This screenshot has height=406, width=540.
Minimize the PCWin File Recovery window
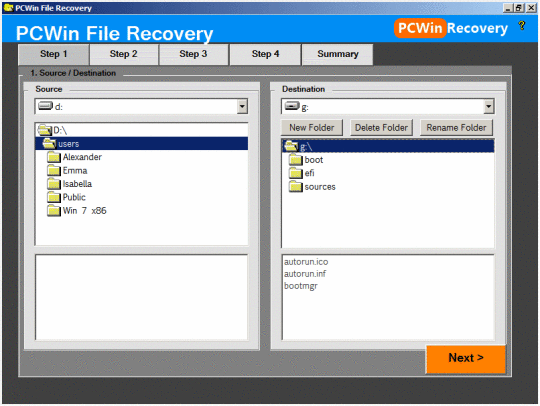click(507, 8)
